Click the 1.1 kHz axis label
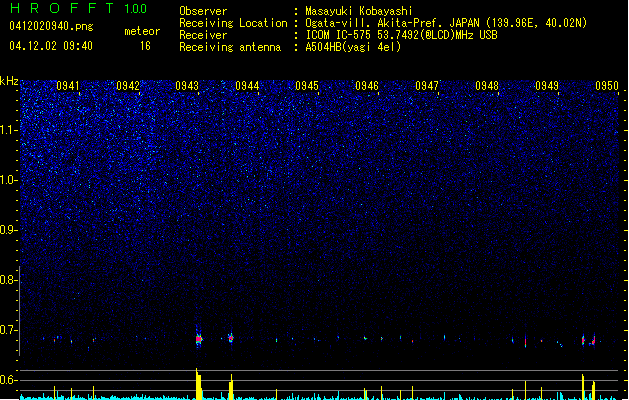Screen dimensions: 629x400 click(9, 130)
